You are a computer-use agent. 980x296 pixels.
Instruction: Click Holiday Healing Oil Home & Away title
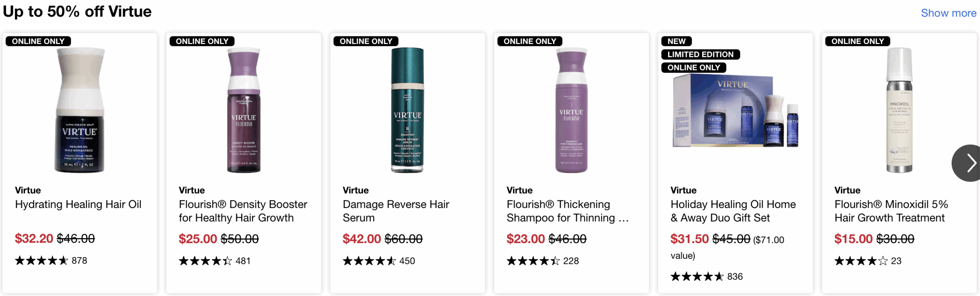[x=733, y=211]
